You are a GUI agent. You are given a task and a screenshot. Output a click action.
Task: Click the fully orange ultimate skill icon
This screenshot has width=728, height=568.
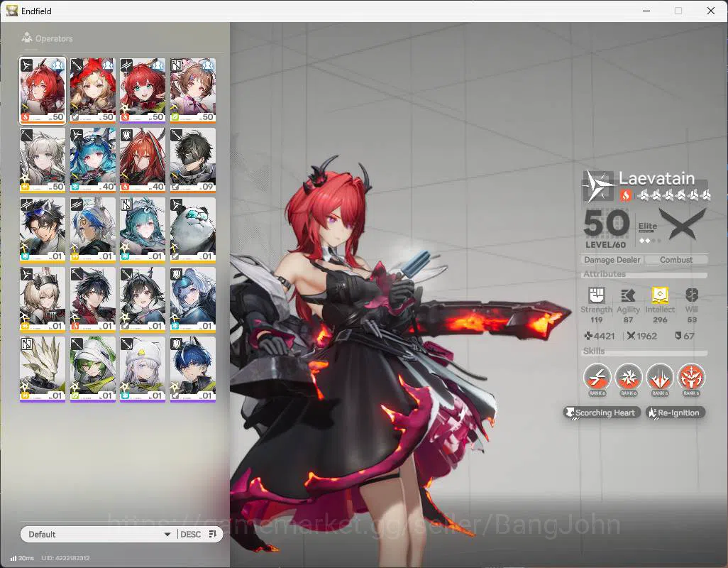coord(691,378)
